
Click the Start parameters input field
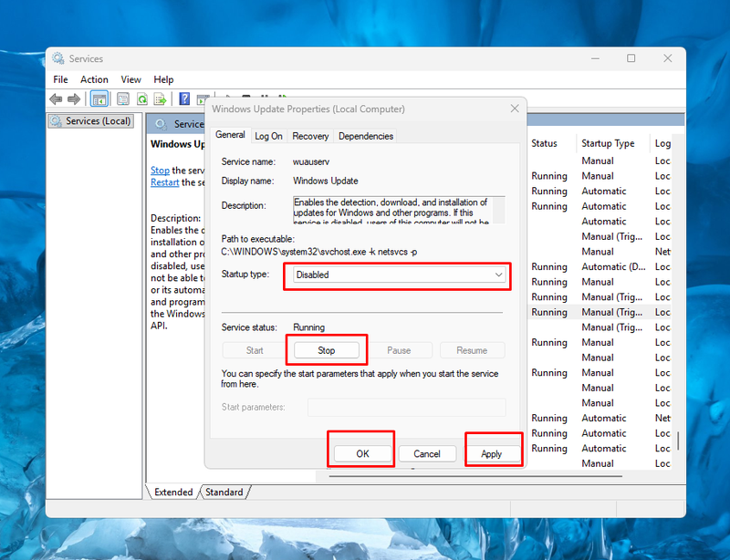pos(406,407)
